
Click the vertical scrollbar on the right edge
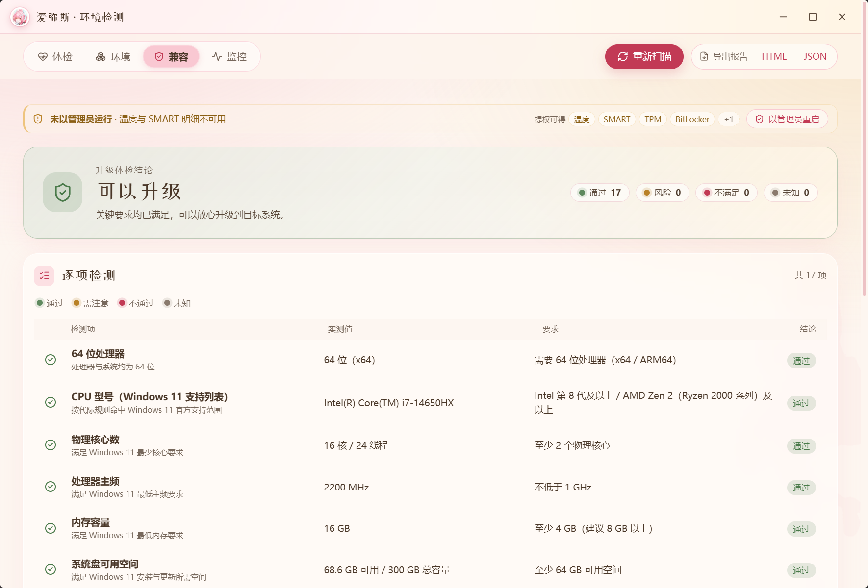(864, 149)
